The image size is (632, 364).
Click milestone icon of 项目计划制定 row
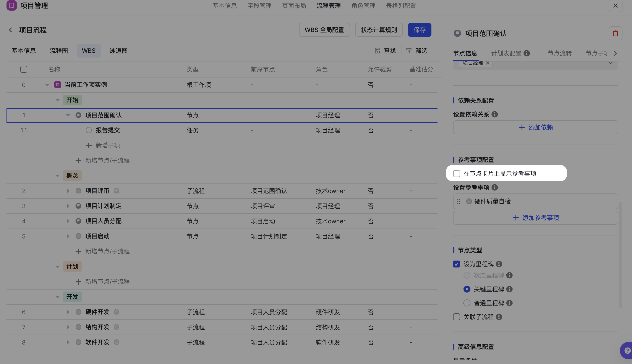click(x=78, y=206)
